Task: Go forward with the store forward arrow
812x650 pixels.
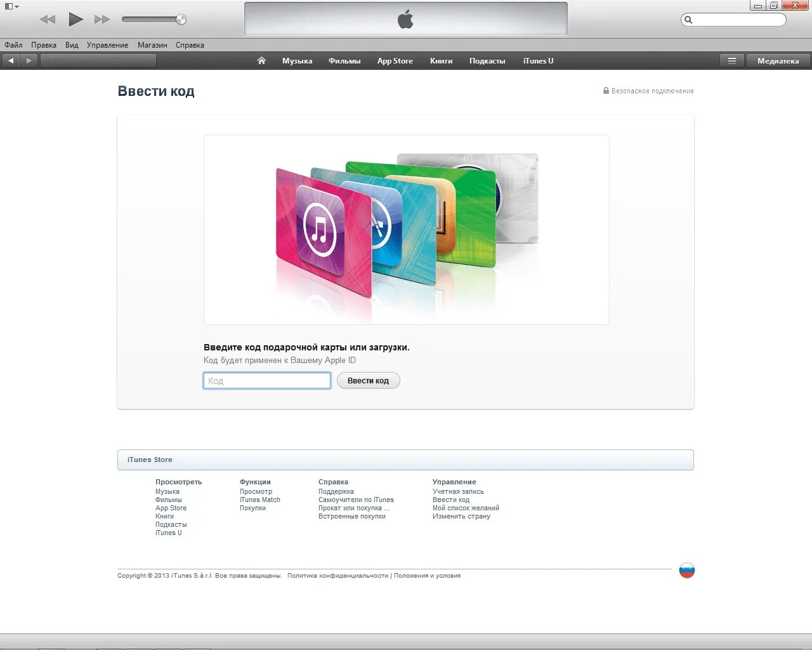Action: coord(29,61)
